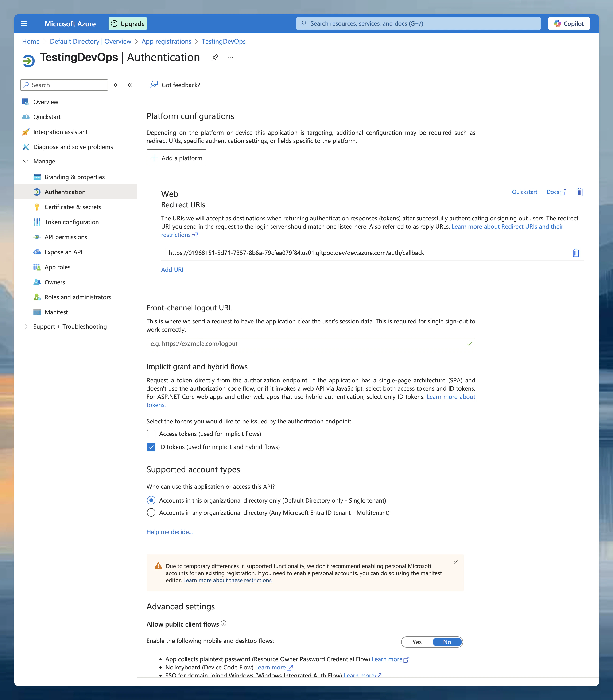The image size is (613, 700).
Task: Collapse the Manage section
Action: pyautogui.click(x=26, y=161)
